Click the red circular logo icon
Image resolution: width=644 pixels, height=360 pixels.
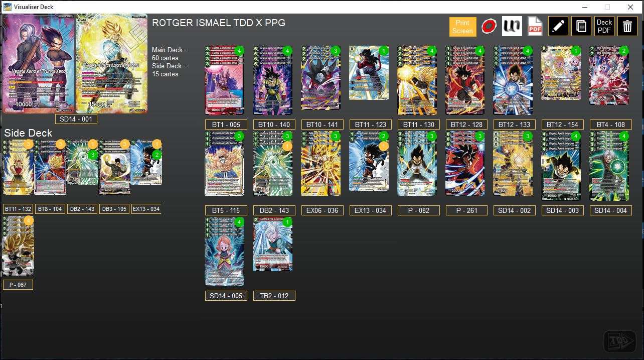point(489,26)
